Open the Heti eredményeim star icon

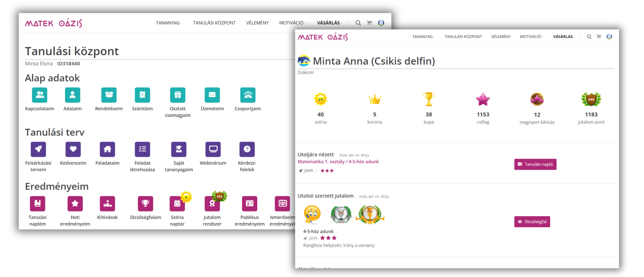75,204
